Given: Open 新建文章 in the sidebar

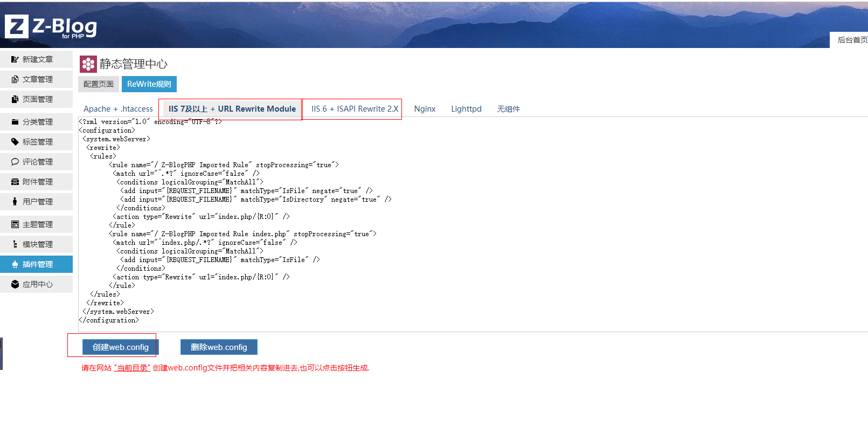Looking at the screenshot, I should 36,59.
